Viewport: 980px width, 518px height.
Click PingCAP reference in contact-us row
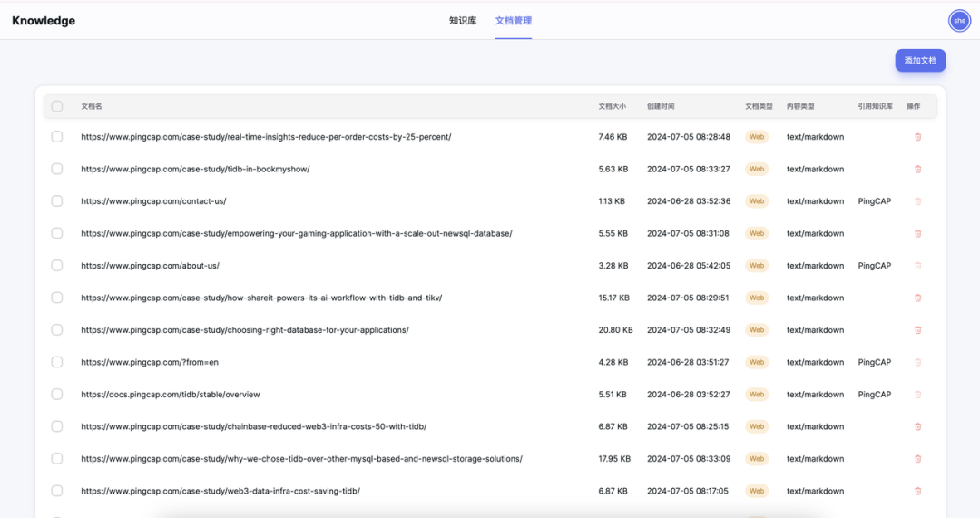tap(875, 201)
